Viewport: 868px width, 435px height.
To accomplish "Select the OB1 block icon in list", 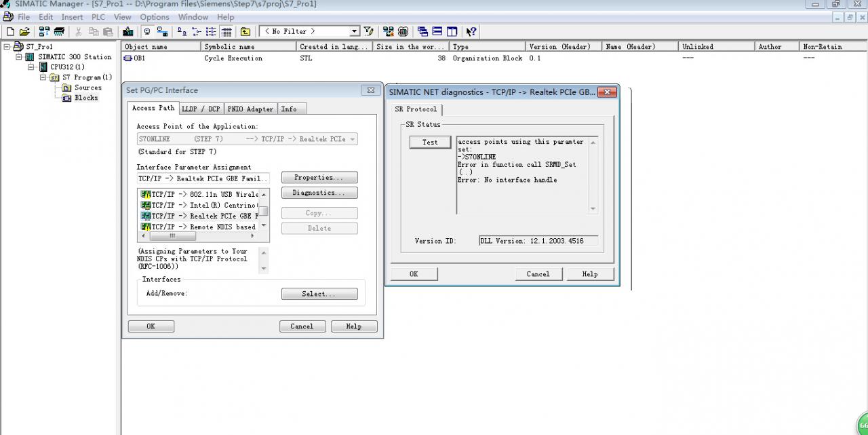I will pyautogui.click(x=129, y=58).
